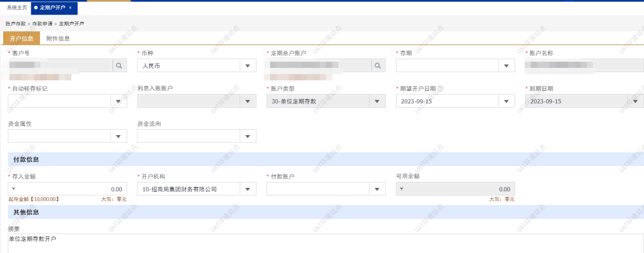The width and height of the screenshot is (644, 253).
Task: Click 存款申请 breadcrumb link
Action: coord(43,24)
